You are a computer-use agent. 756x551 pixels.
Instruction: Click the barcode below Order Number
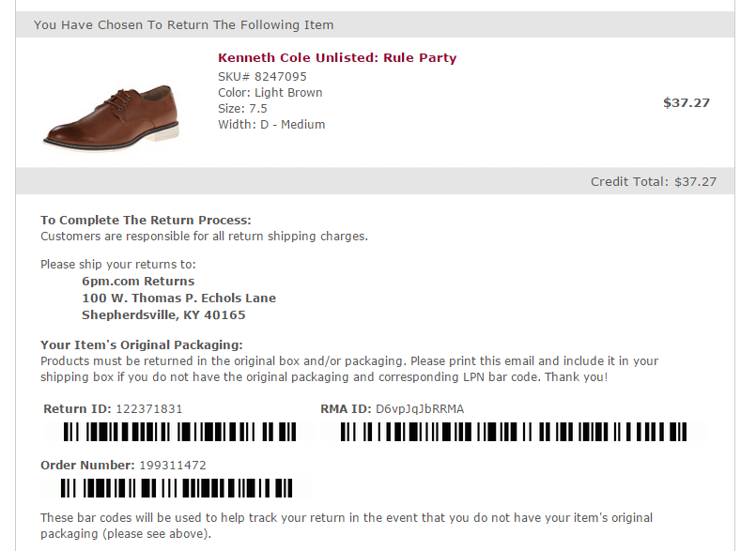(178, 488)
